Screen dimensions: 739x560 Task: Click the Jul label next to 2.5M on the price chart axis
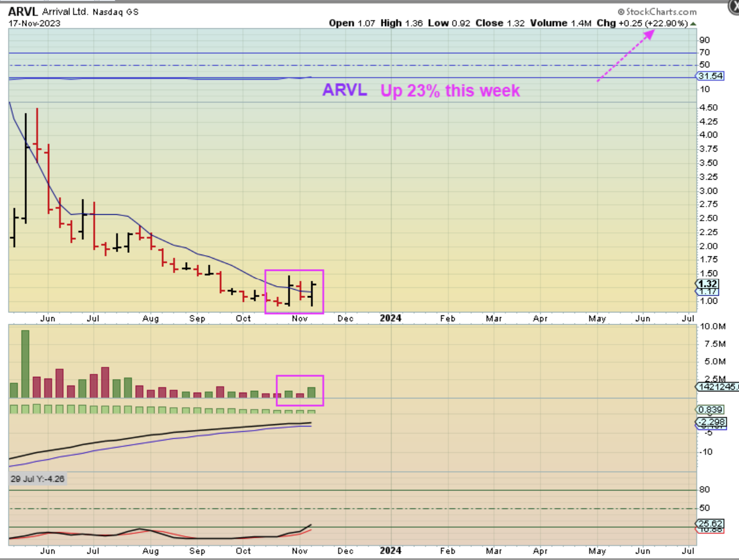688,318
